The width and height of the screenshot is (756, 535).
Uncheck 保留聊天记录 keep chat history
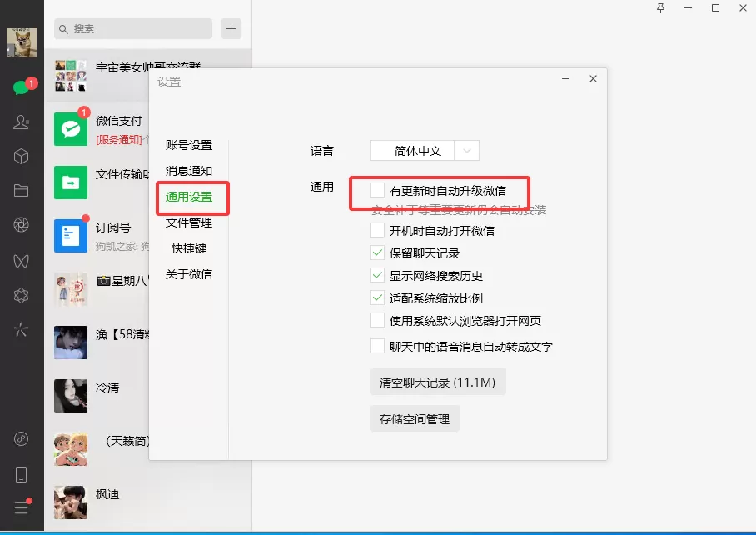[376, 252]
